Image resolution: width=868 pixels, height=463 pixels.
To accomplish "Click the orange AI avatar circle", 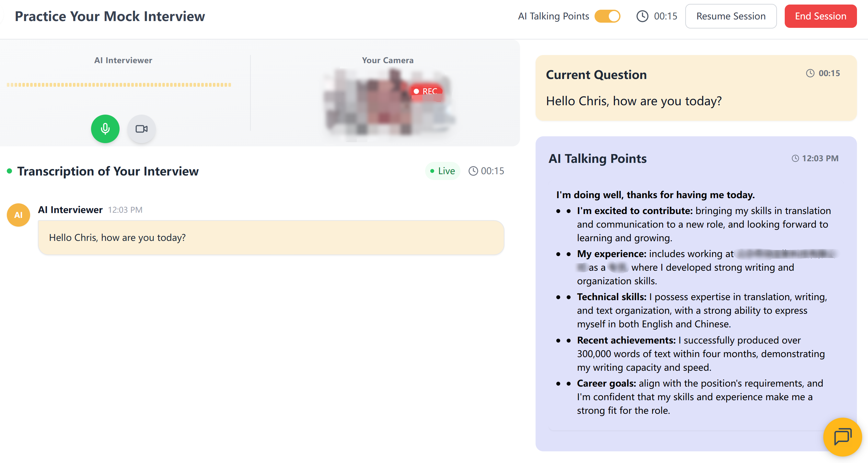I will click(18, 215).
